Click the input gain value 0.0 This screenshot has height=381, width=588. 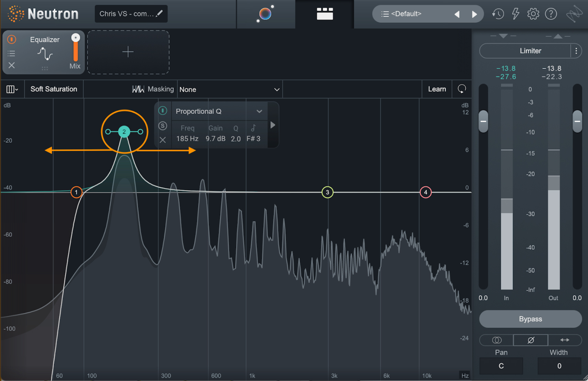483,298
